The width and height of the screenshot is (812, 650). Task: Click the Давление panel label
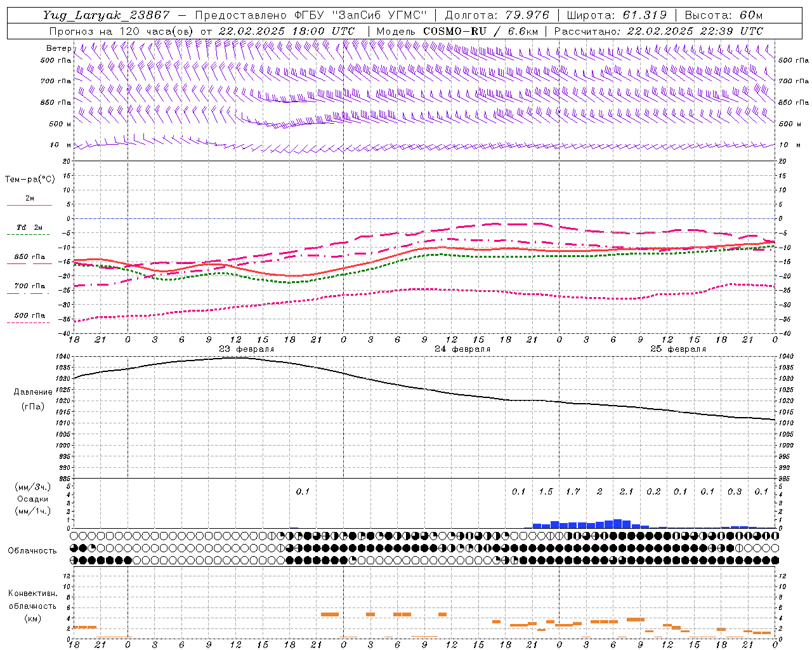[33, 392]
